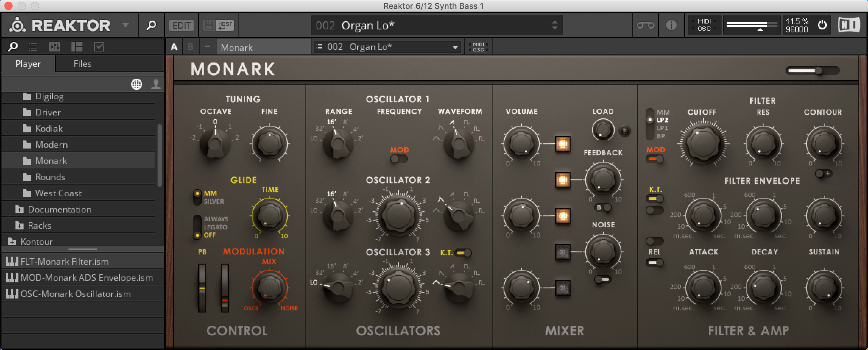Open the panelset layout icon

click(x=77, y=47)
